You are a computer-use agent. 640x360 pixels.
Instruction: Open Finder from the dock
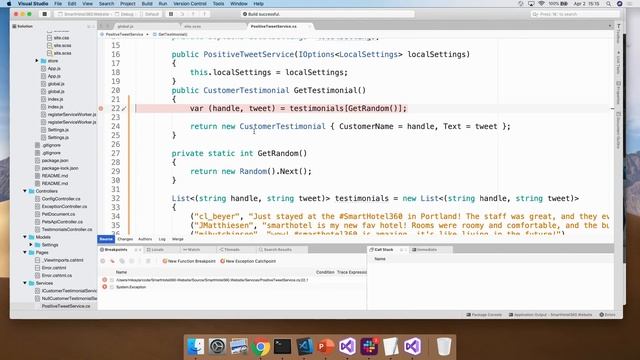point(196,347)
